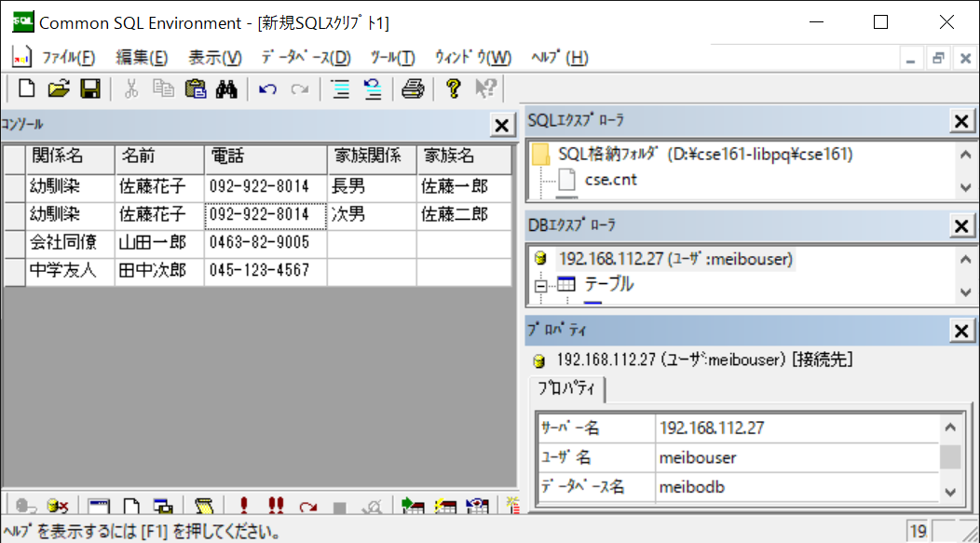
Task: Select the cse.cnt file
Action: pyautogui.click(x=610, y=180)
